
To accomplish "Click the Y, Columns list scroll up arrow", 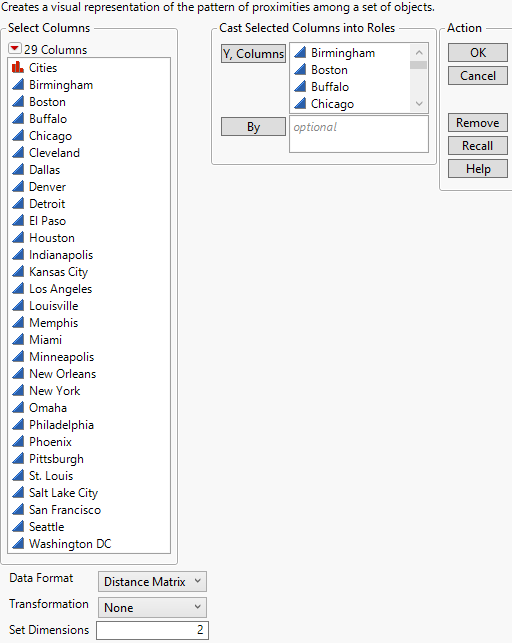I will pyautogui.click(x=419, y=52).
